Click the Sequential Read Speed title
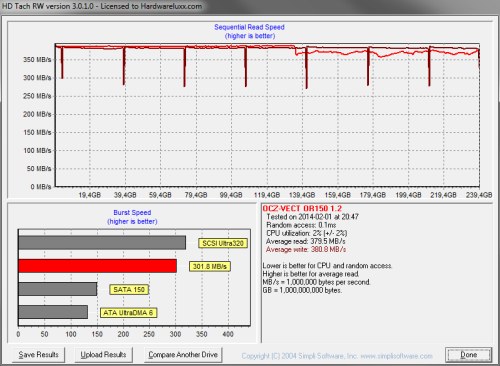This screenshot has height=366, width=500. pyautogui.click(x=249, y=27)
